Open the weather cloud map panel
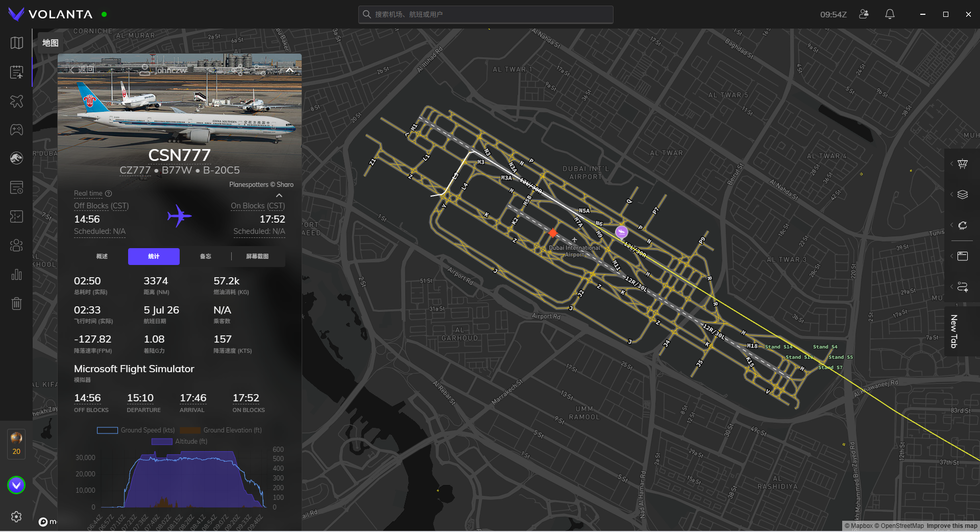The height and width of the screenshot is (532, 980). (x=963, y=225)
